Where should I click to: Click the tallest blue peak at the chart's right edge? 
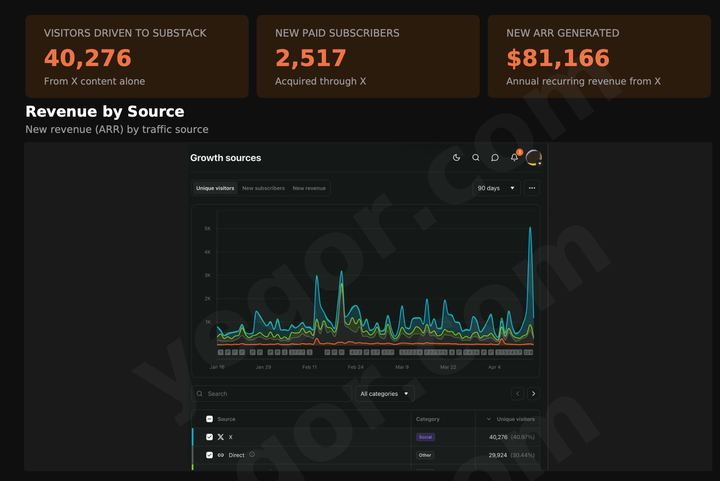click(x=530, y=228)
